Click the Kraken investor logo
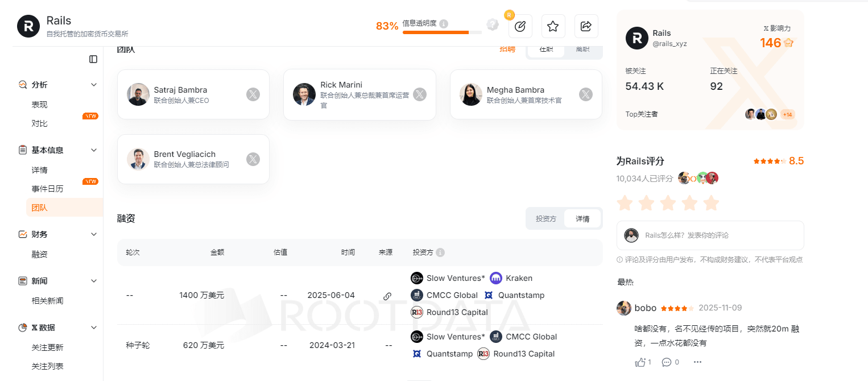This screenshot has height=381, width=868. tap(496, 278)
